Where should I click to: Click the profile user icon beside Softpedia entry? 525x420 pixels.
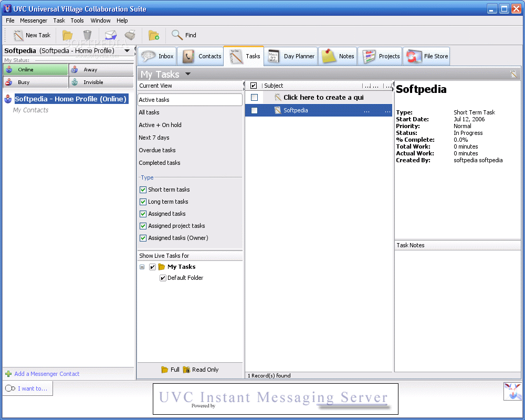[x=8, y=99]
